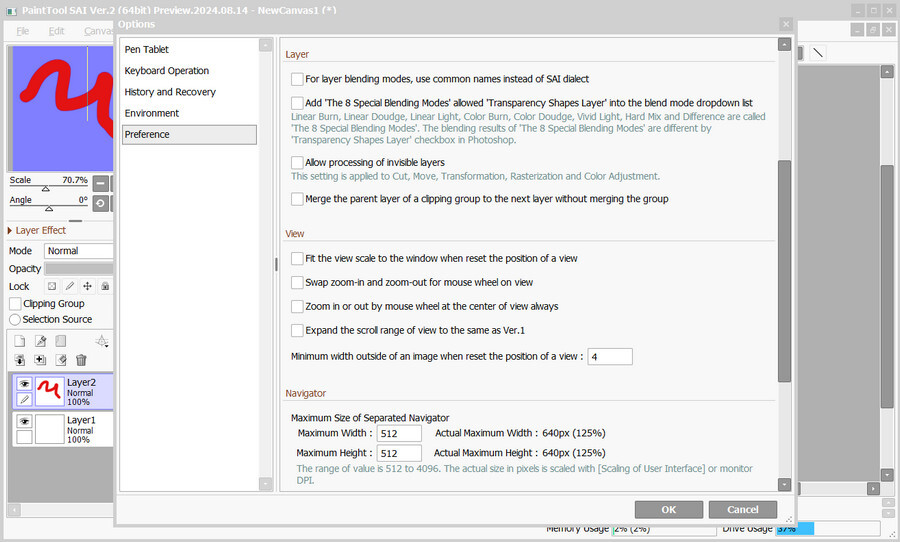Click the layer Opacity slider bar

pos(79,269)
